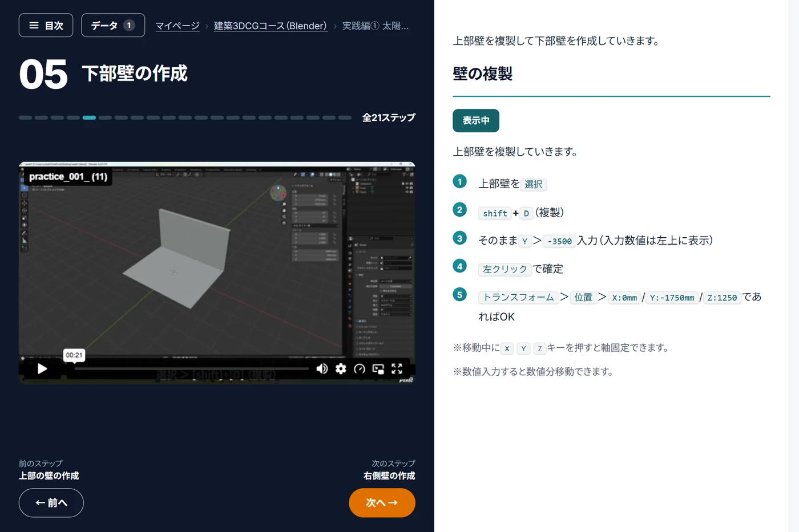799x532 pixels.
Task: Go forward with the 次へ button
Action: [382, 503]
